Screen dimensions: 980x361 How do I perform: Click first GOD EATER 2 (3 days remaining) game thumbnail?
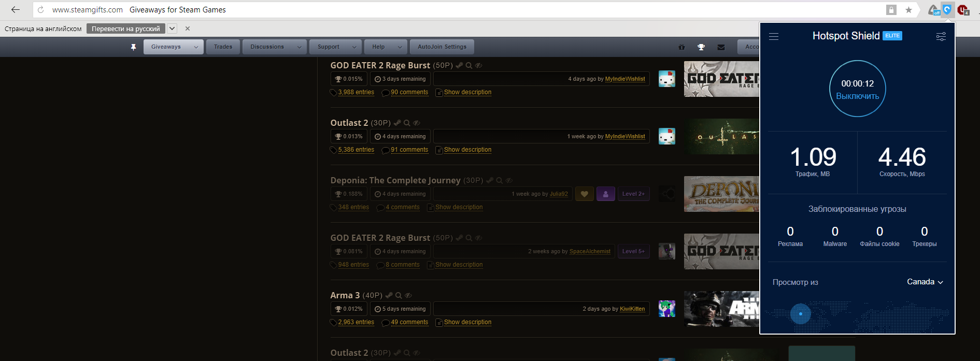[x=721, y=79]
